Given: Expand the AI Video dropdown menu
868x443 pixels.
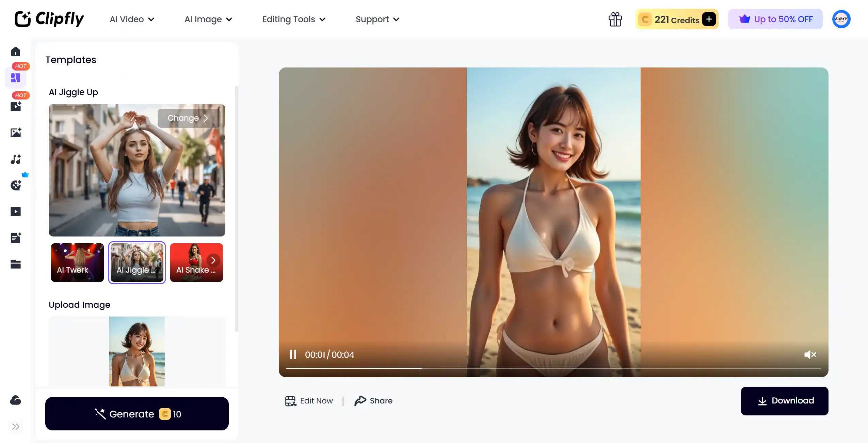Looking at the screenshot, I should point(132,19).
